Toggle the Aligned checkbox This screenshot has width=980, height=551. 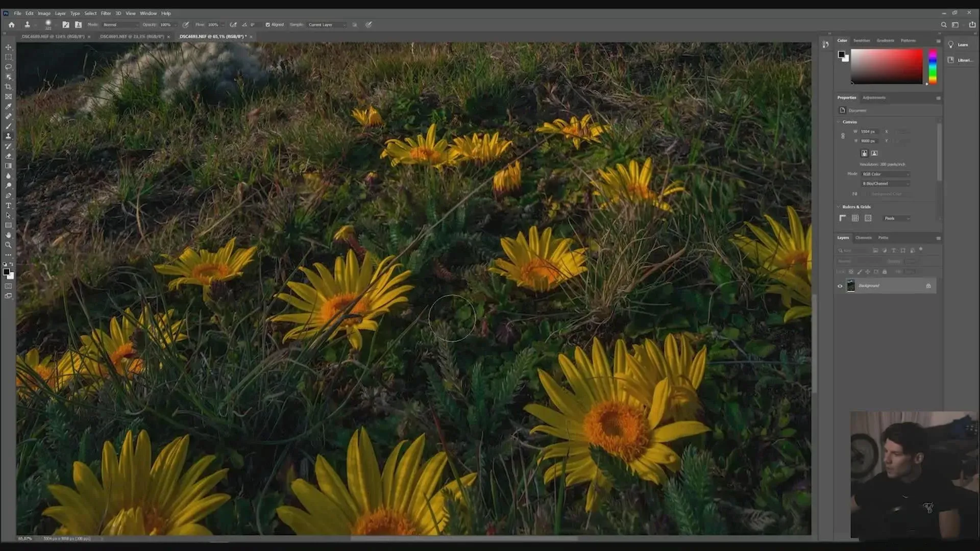coord(267,24)
